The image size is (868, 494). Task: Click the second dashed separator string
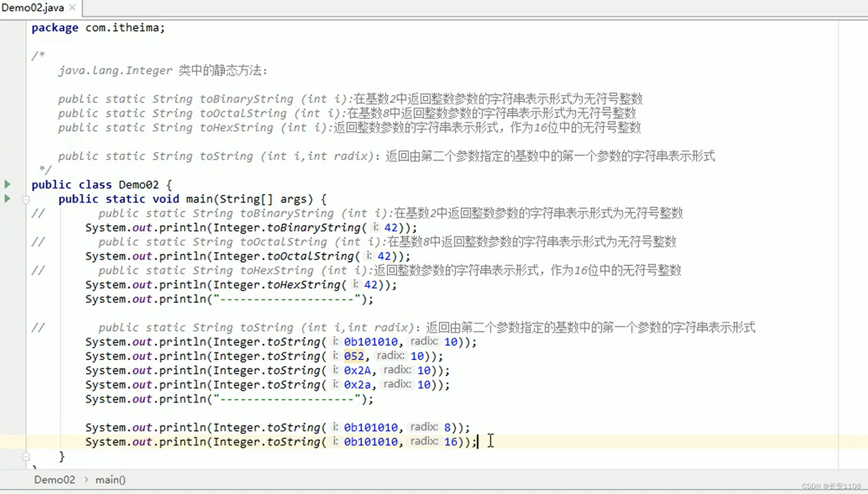pos(287,399)
